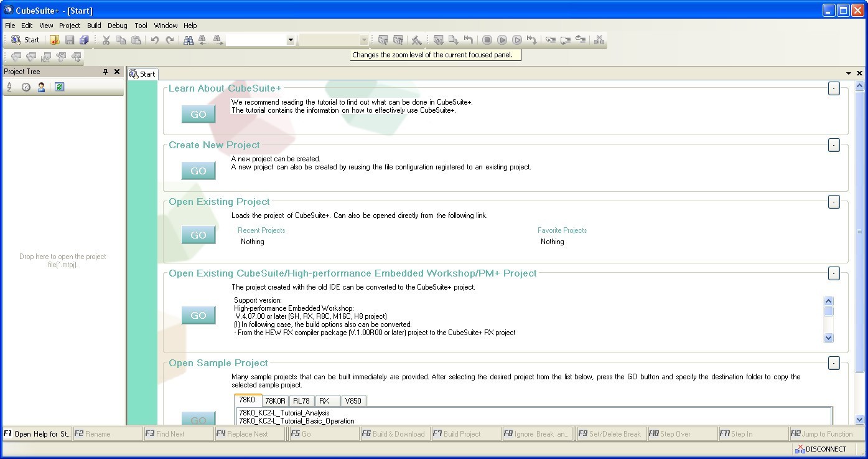Select the Start tab in the editor area

(142, 73)
